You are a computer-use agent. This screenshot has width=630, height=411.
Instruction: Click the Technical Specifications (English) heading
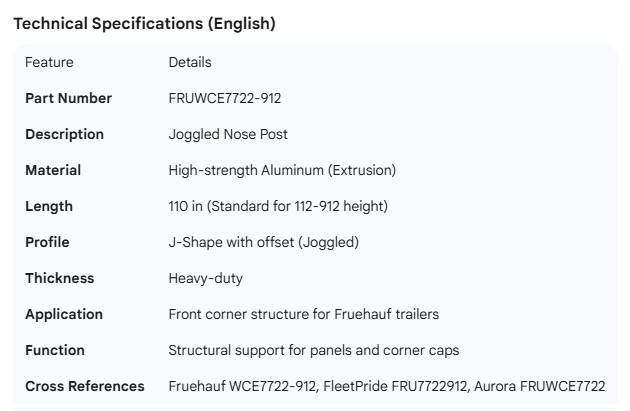[144, 24]
